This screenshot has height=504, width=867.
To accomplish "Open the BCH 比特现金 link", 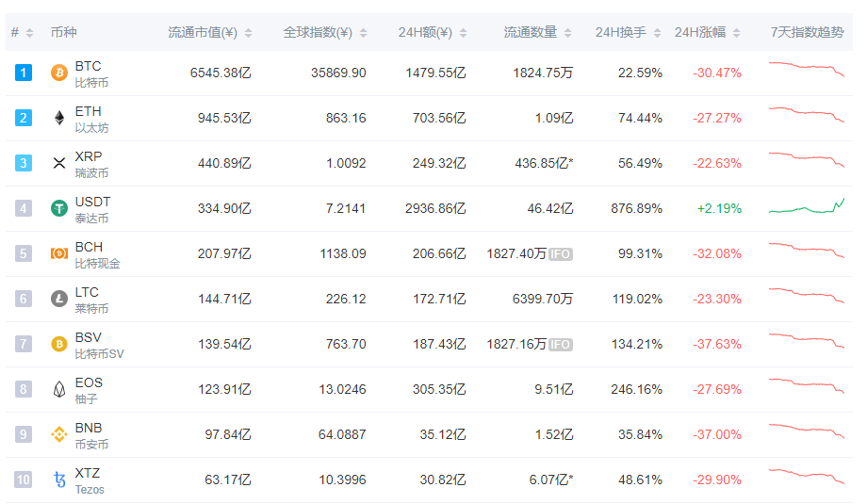I will click(97, 255).
